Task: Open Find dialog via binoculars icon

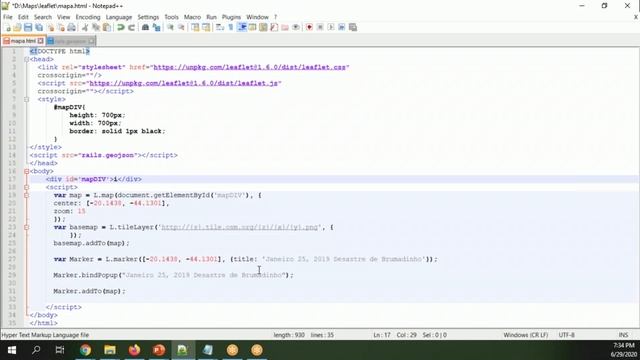Action: point(145,27)
